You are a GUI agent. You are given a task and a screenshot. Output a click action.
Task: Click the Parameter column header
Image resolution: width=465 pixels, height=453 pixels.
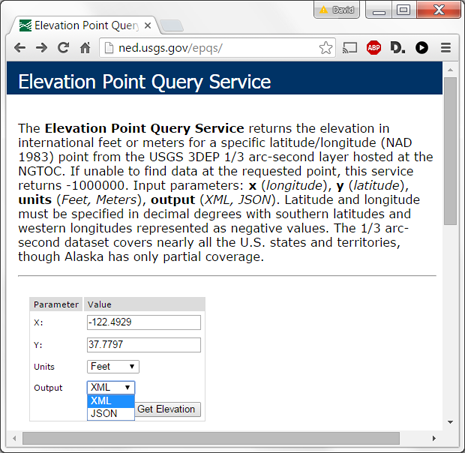56,304
